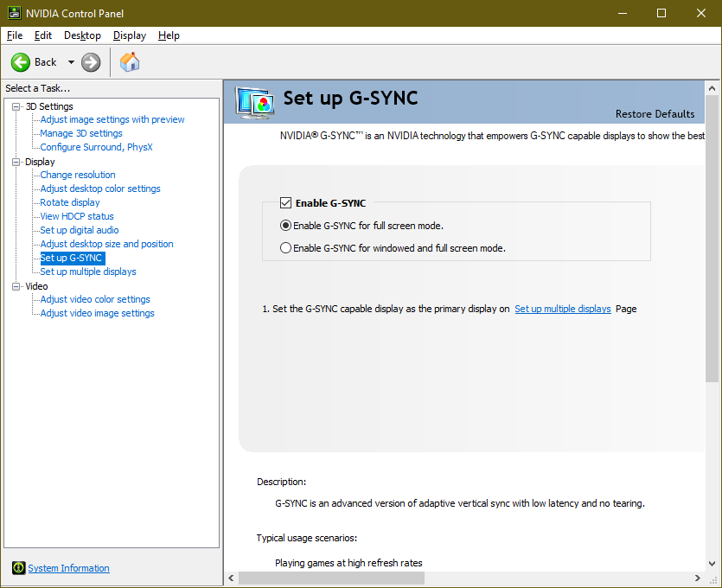Select G-SYNC for full screen mode only
Viewport: 722px width, 588px height.
click(x=285, y=226)
